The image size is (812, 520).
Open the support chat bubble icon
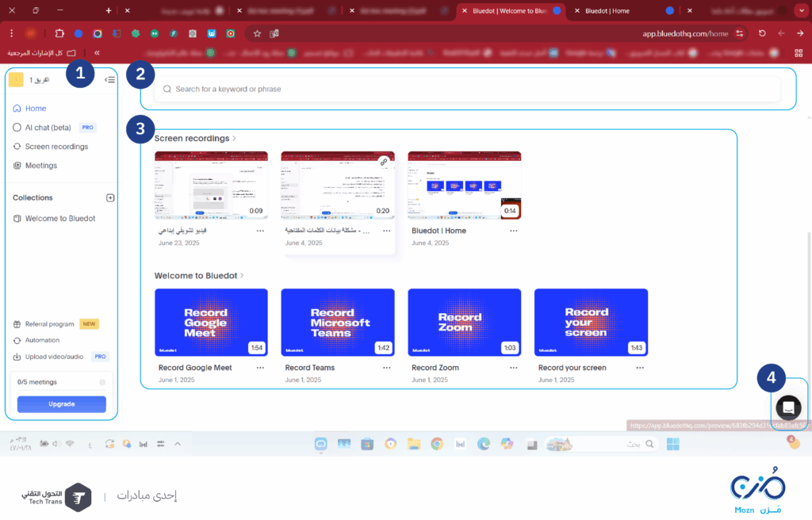(x=789, y=407)
